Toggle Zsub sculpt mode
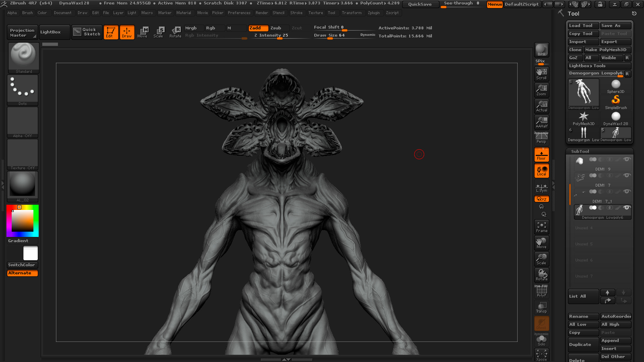Viewport: 644px width, 362px height. tap(279, 28)
